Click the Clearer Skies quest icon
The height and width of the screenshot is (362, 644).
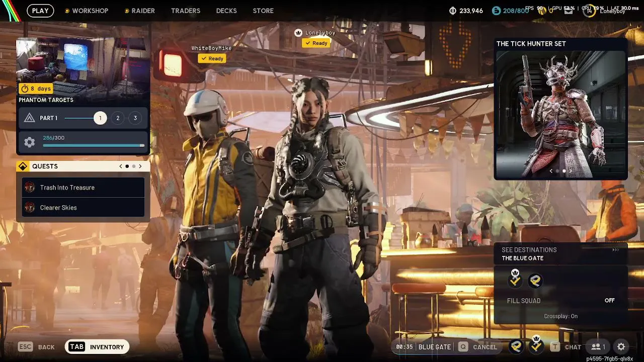tap(30, 208)
